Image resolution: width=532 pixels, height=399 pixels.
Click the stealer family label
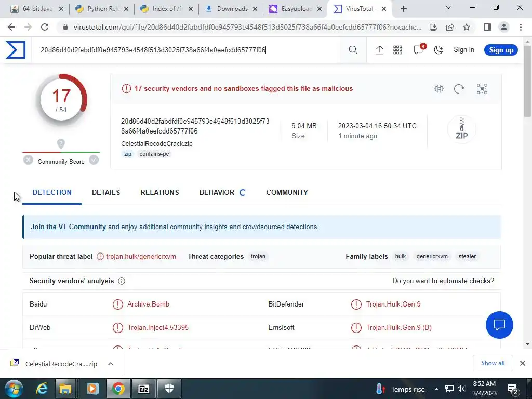(x=467, y=257)
